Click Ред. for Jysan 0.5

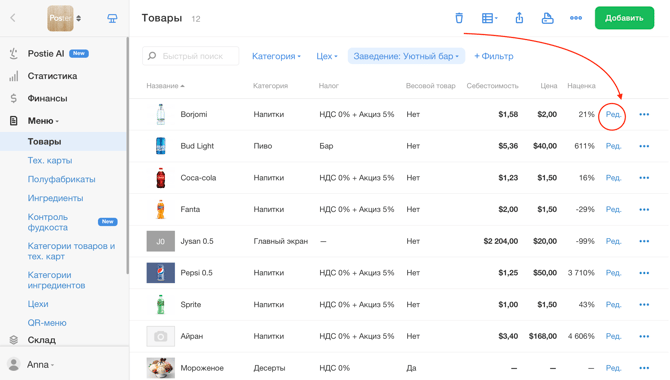click(x=613, y=241)
